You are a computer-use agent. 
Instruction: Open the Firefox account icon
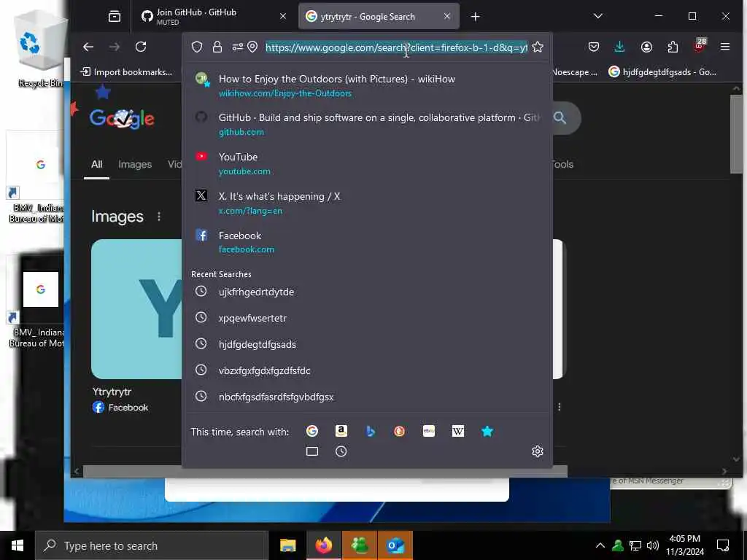coord(646,47)
